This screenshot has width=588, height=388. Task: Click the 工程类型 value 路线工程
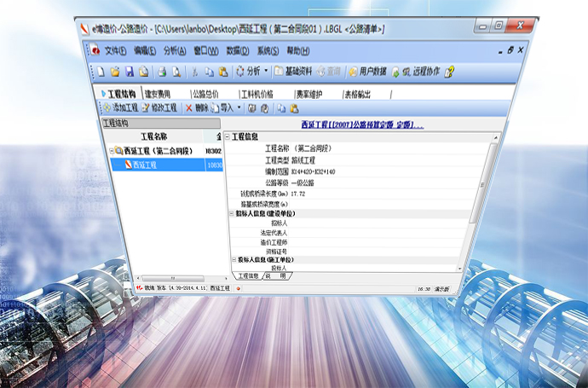[303, 160]
